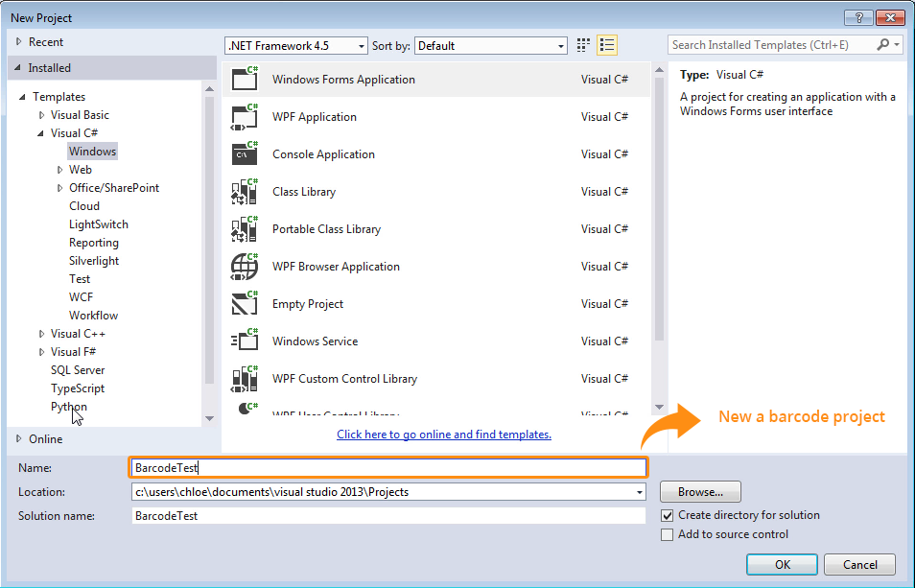This screenshot has height=588, width=915.
Task: Click the WPF Application template icon
Action: (x=245, y=117)
